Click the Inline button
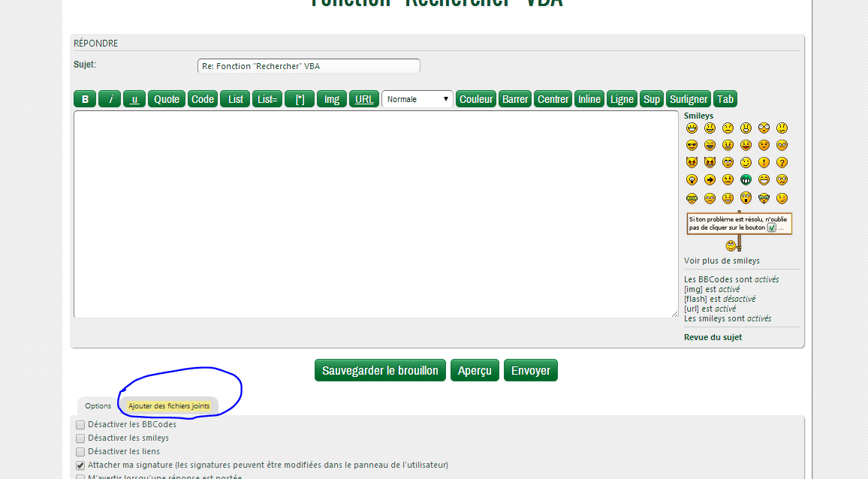Screen dimensions: 868x479 (x=589, y=99)
